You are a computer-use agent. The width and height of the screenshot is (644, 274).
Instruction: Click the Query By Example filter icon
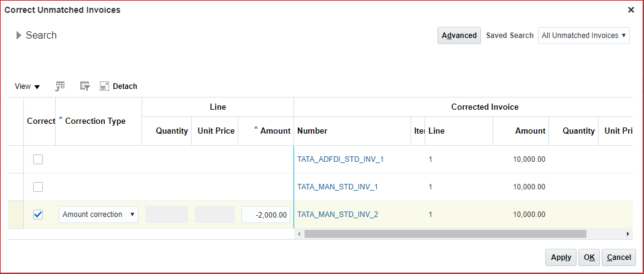85,86
